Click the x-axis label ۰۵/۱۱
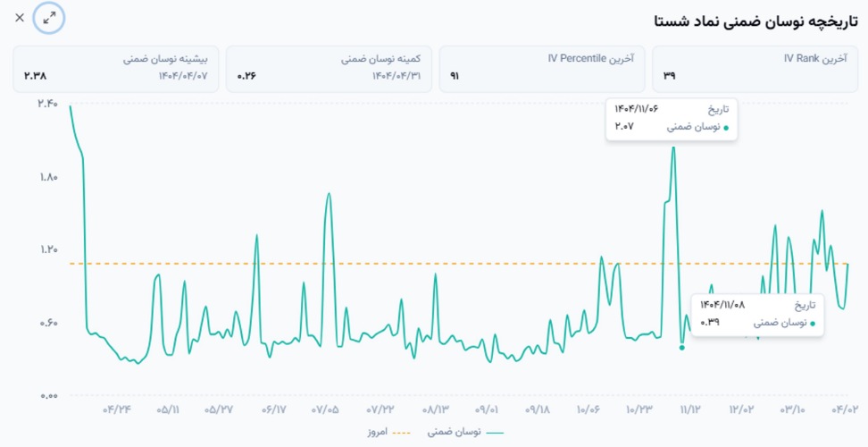 click(x=168, y=409)
